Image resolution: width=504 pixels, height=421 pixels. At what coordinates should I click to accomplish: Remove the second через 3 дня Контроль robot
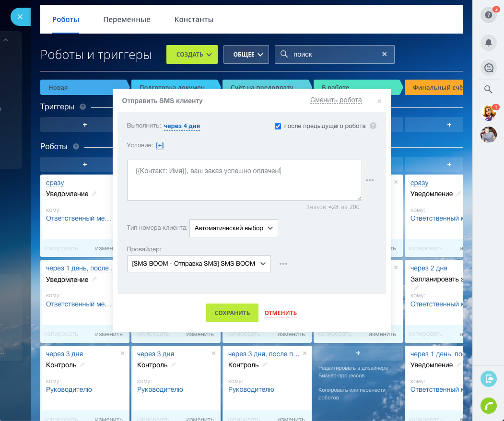click(x=213, y=353)
